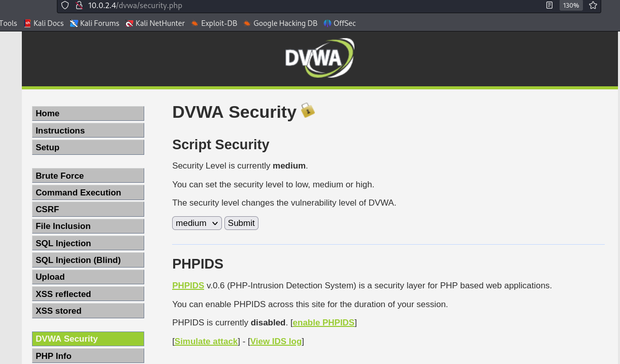Click the 'Script Security' heading text

(221, 145)
